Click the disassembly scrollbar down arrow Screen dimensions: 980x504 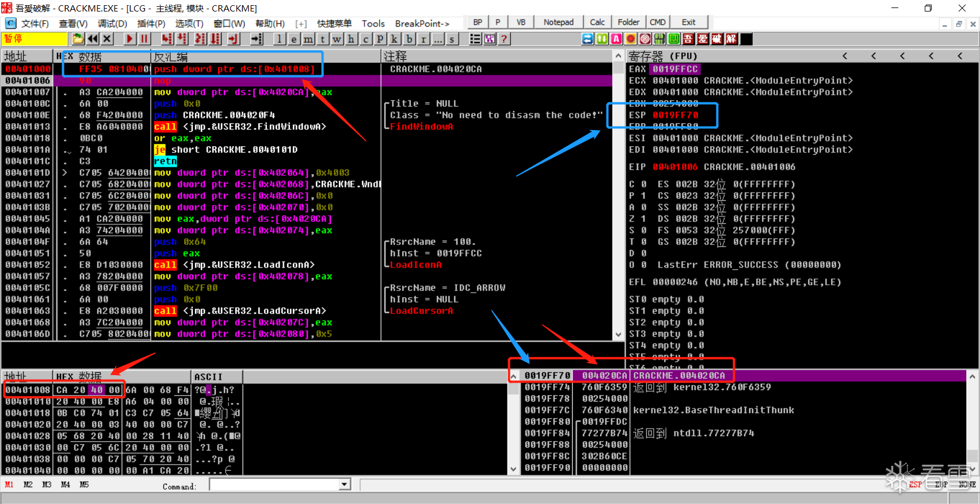pyautogui.click(x=618, y=334)
